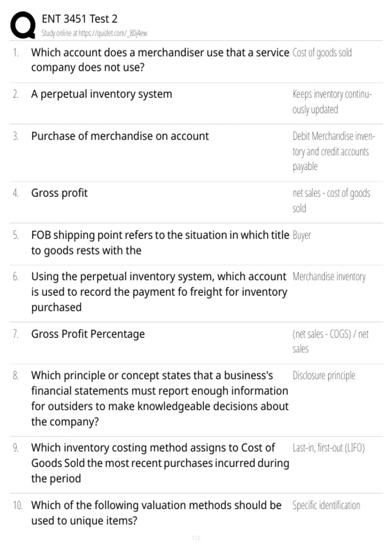Screen dimensions: 392x556
Task: Click 'Keeps inventory continuously updated' definition
Action: pos(332,102)
